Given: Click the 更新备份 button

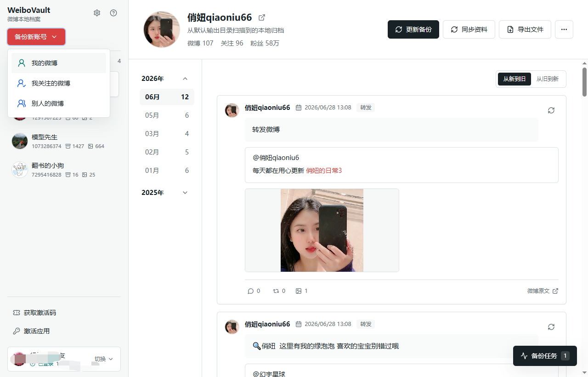Looking at the screenshot, I should click(413, 29).
